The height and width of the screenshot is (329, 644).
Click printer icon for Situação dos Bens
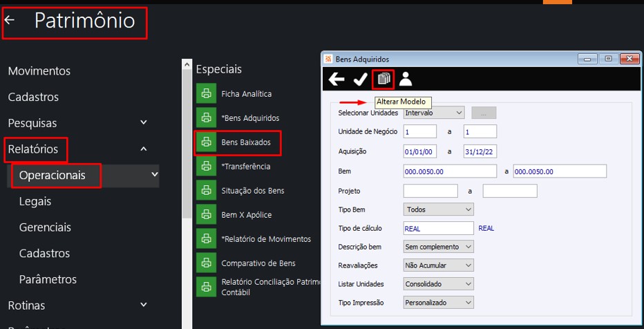(206, 191)
